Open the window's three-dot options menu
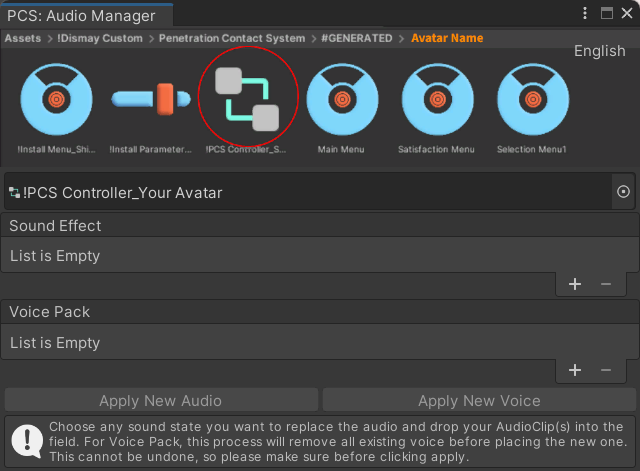Image resolution: width=640 pixels, height=471 pixels. [x=585, y=13]
